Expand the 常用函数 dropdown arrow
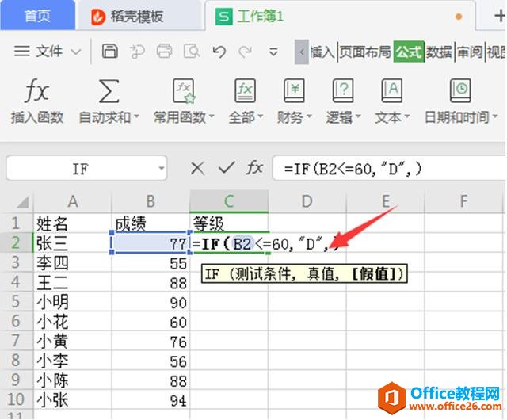The width and height of the screenshot is (507, 420). point(212,116)
